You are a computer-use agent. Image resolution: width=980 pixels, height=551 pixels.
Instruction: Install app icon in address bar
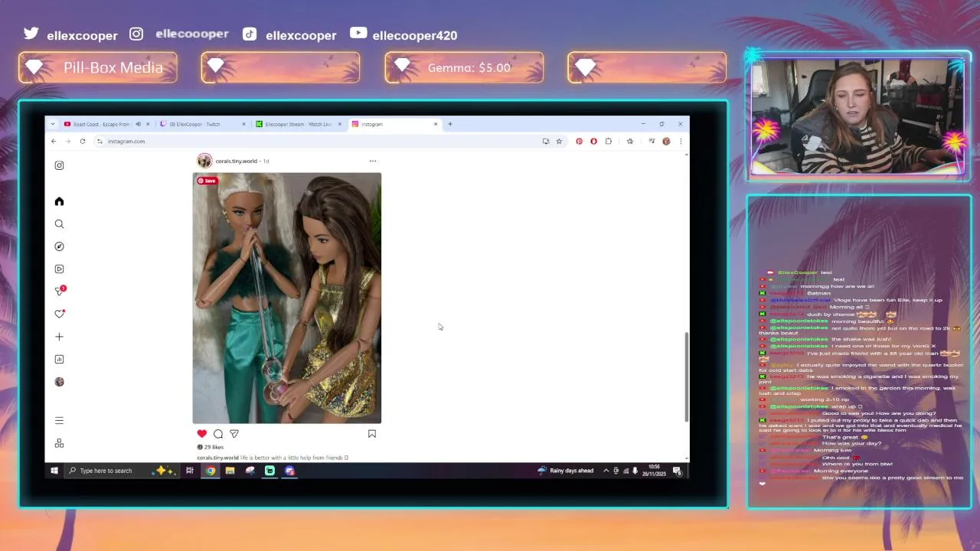(x=546, y=141)
